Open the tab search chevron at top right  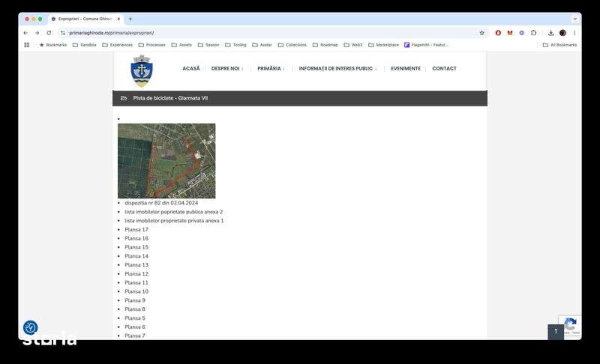pos(574,19)
